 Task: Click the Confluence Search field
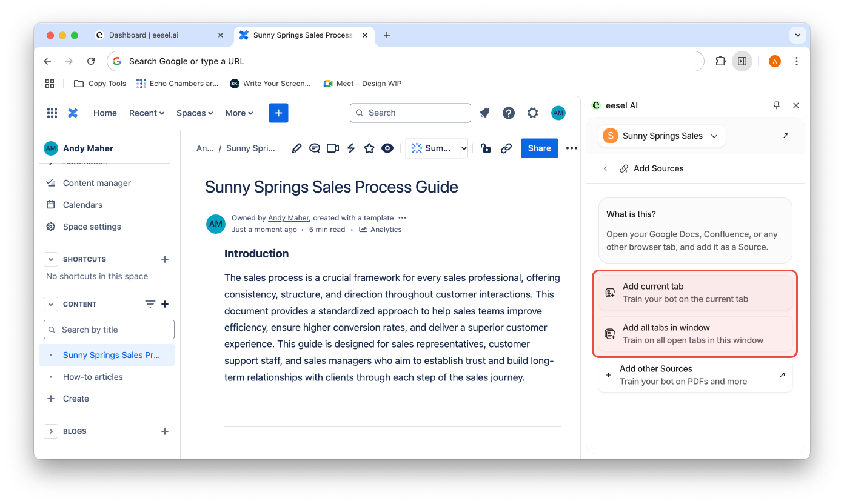tap(410, 113)
